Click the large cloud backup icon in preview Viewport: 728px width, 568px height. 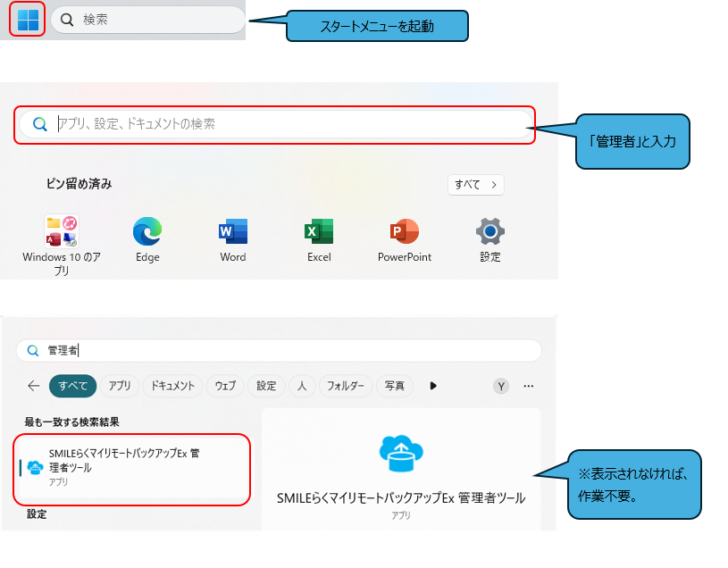click(401, 454)
